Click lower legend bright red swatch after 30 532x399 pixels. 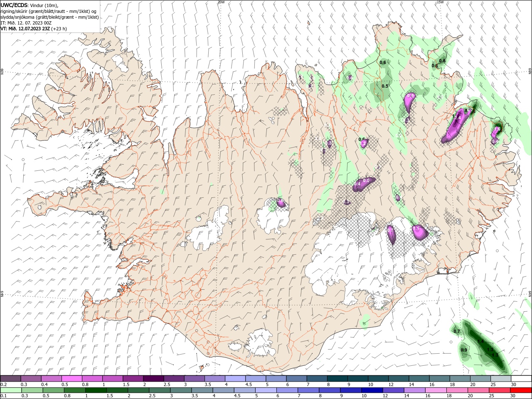point(521,390)
